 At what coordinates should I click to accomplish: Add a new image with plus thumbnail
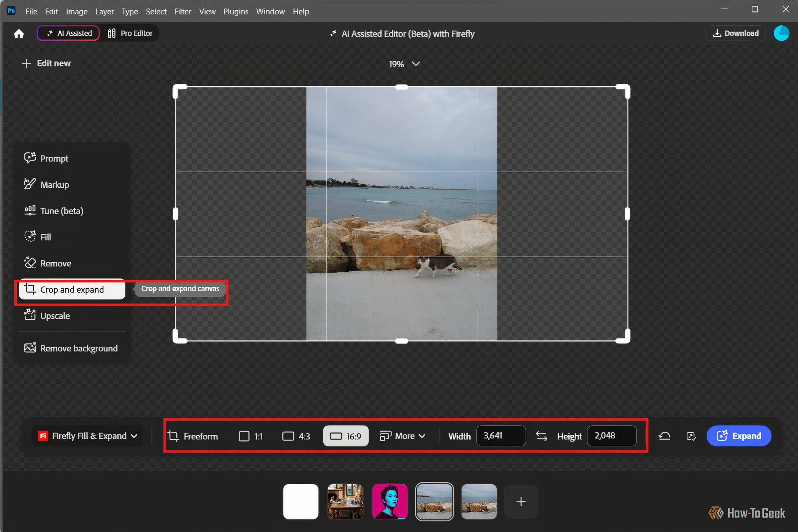point(521,502)
